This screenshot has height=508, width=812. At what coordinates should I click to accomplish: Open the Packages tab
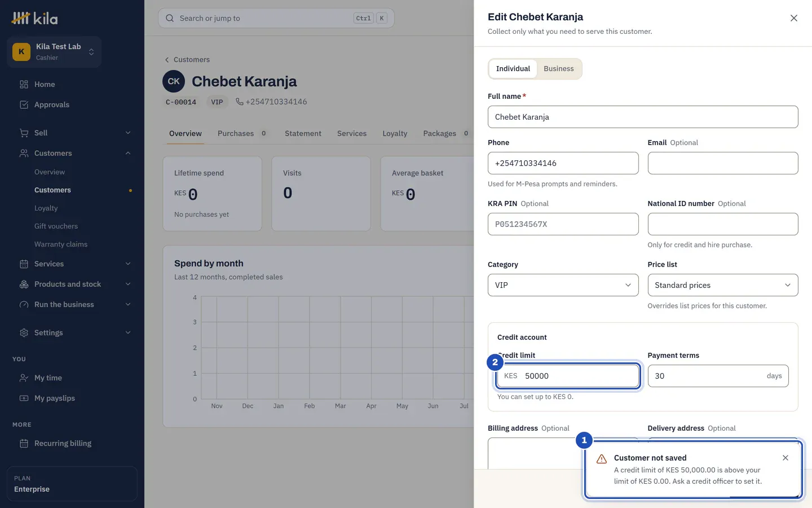[x=446, y=133]
